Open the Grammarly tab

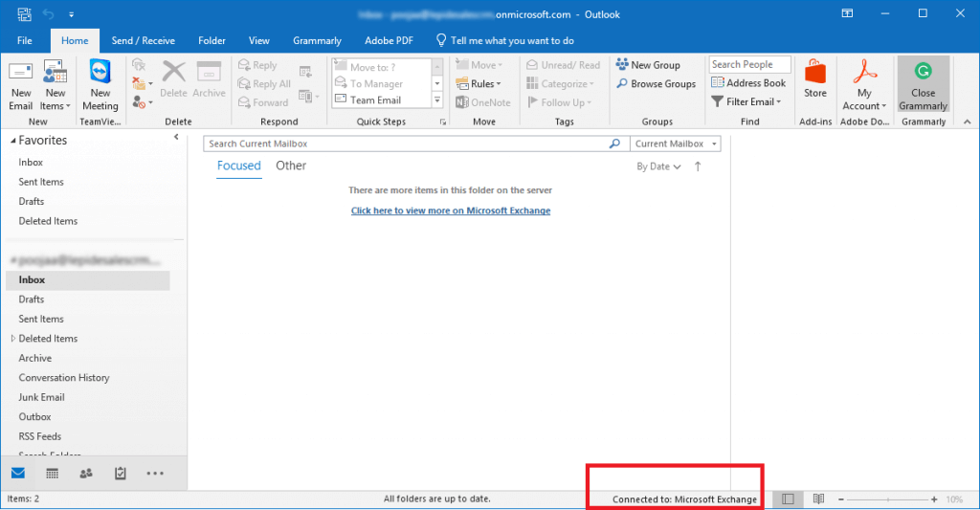click(x=317, y=40)
